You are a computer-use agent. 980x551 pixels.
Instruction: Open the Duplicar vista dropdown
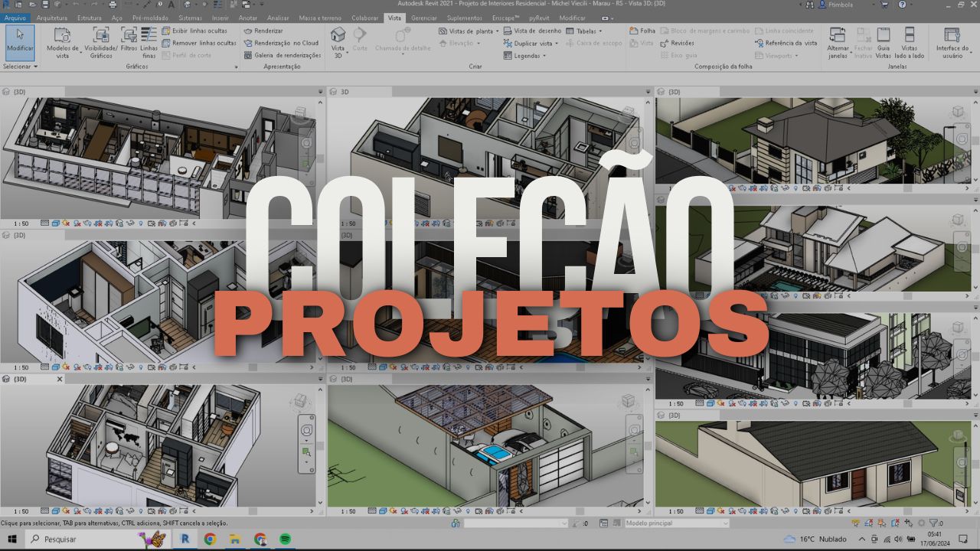click(557, 44)
